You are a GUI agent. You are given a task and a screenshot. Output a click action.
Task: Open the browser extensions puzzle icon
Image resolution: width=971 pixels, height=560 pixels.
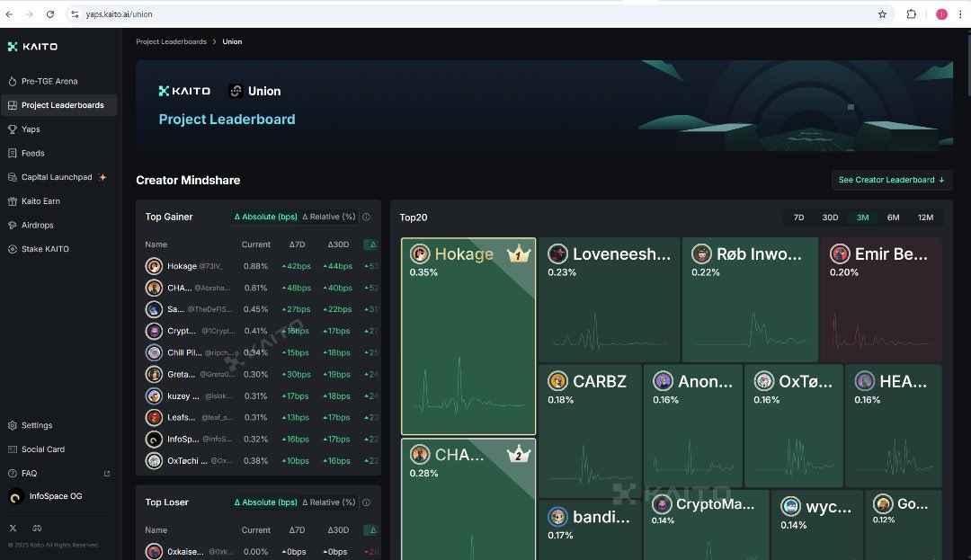coord(911,14)
